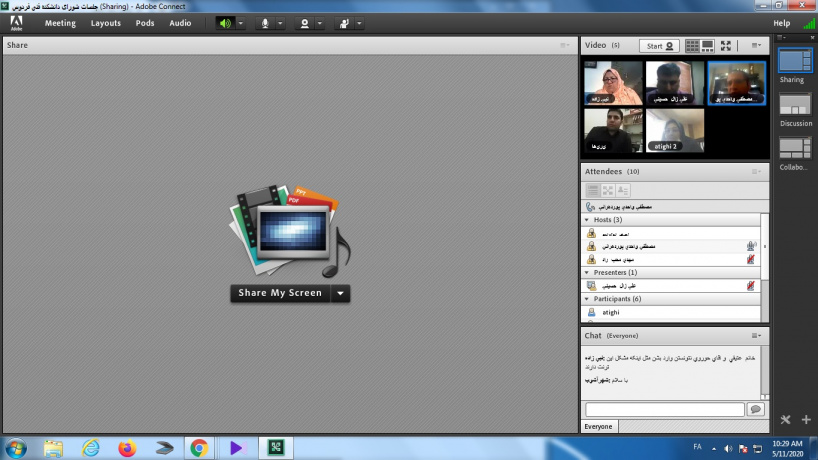Viewport: 818px width, 460px height.
Task: Open the Meeting menu
Action: coord(59,23)
